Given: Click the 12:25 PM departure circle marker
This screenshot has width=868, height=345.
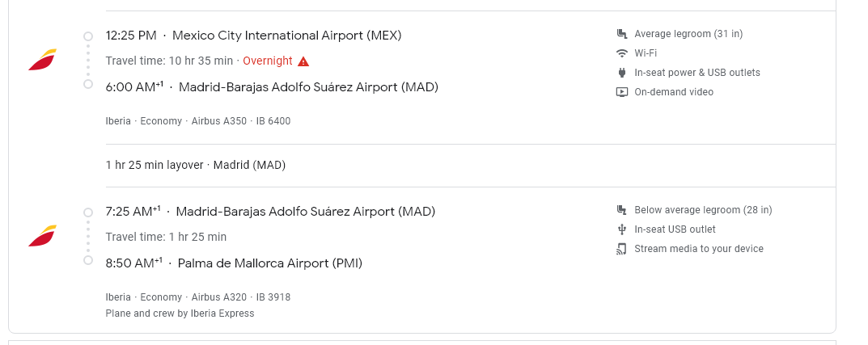Looking at the screenshot, I should tap(88, 36).
